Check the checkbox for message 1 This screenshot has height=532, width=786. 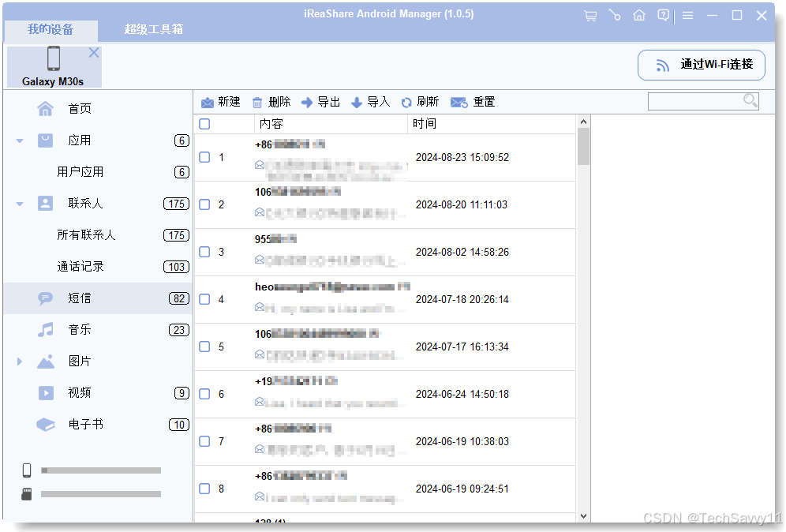(x=204, y=157)
